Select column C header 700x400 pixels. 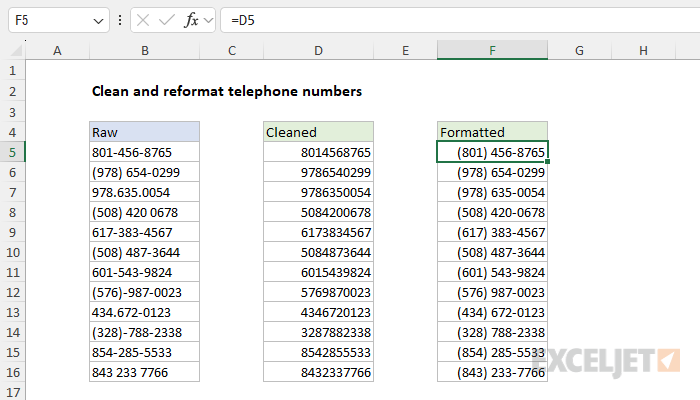pos(232,50)
